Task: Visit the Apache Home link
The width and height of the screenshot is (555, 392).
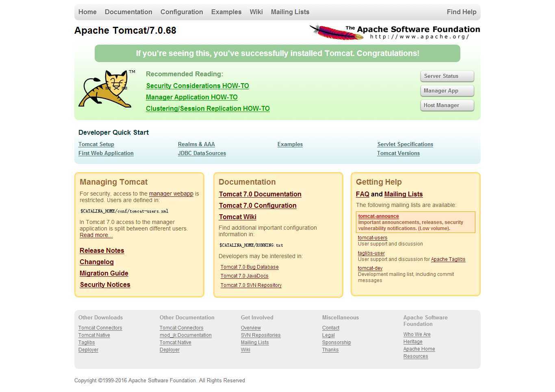Action: pos(419,349)
